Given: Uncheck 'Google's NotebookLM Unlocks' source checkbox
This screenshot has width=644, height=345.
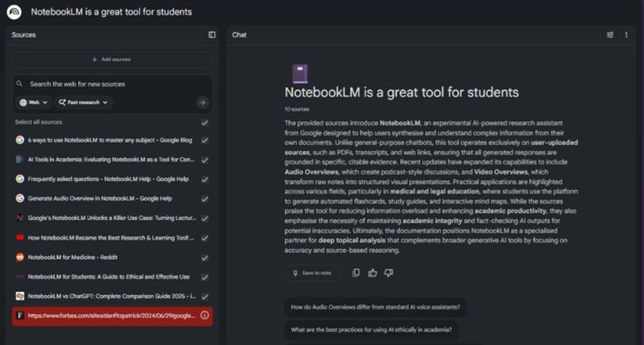Looking at the screenshot, I should coord(204,218).
